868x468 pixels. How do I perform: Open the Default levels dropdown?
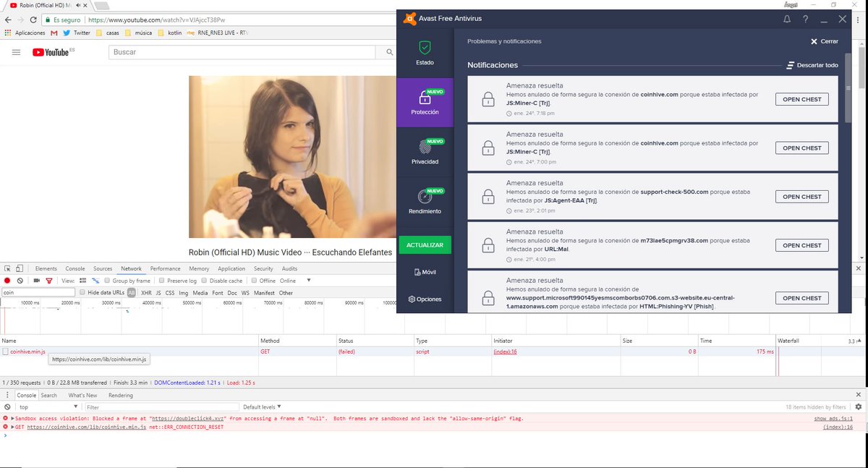point(262,407)
